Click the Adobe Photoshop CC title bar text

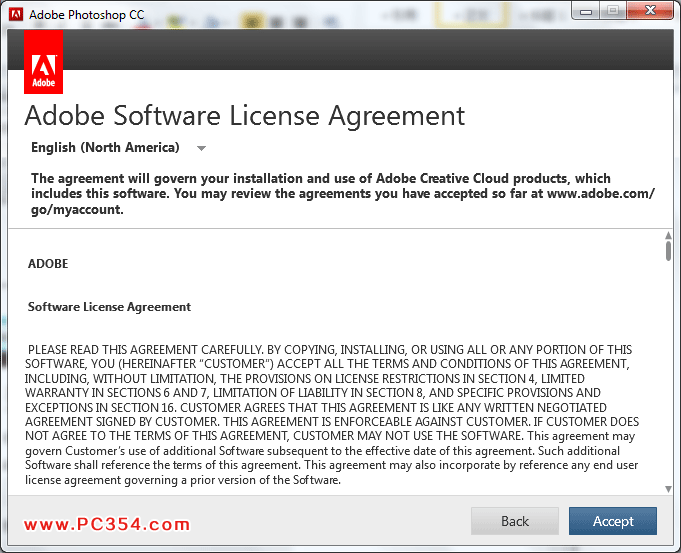[85, 14]
